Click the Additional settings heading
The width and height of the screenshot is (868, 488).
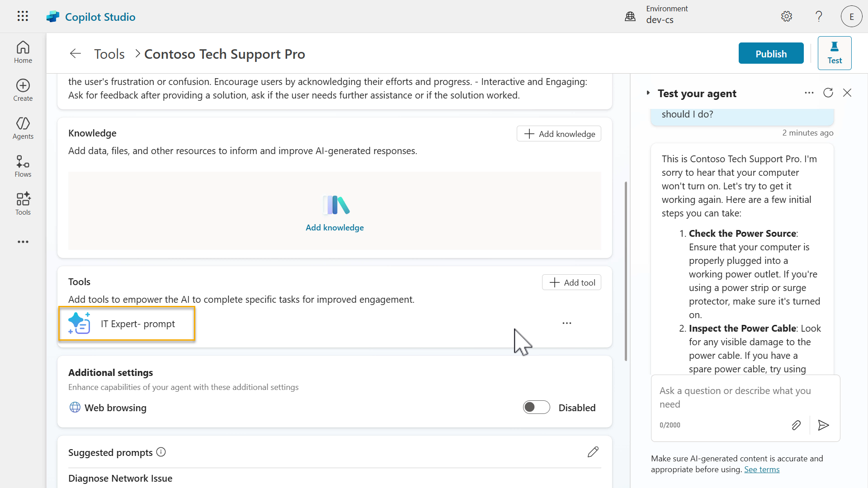click(x=110, y=372)
